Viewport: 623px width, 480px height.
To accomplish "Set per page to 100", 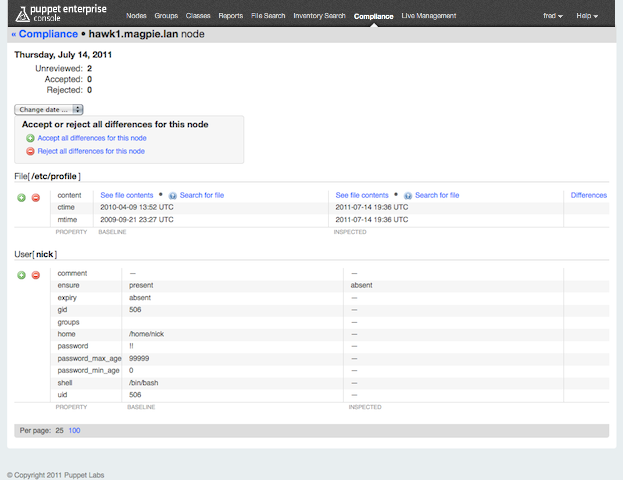I will coord(74,431).
